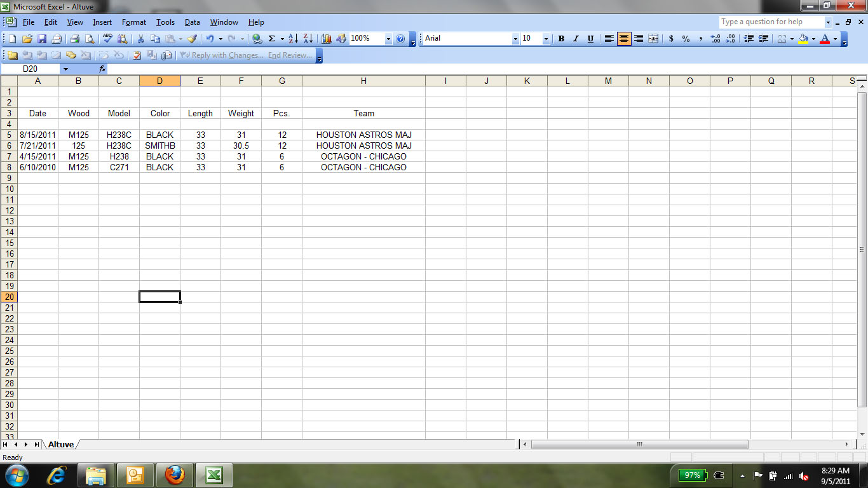Viewport: 868px width, 488px height.
Task: Click the Print icon
Action: point(74,39)
